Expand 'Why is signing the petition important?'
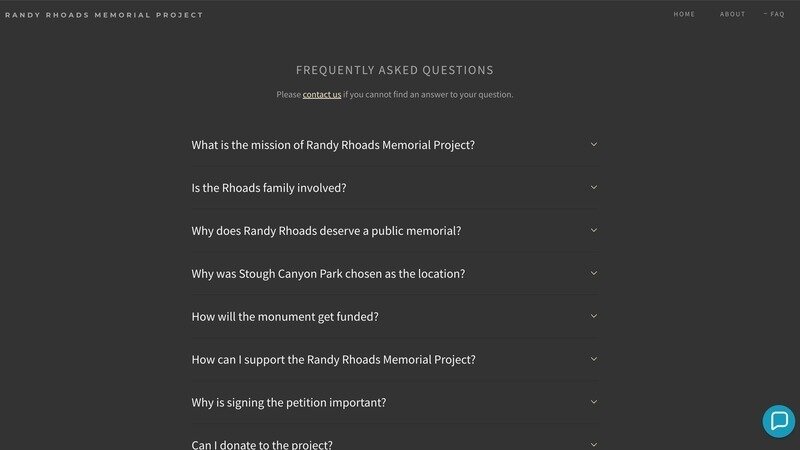Screen dimensions: 800x450 pos(395,402)
